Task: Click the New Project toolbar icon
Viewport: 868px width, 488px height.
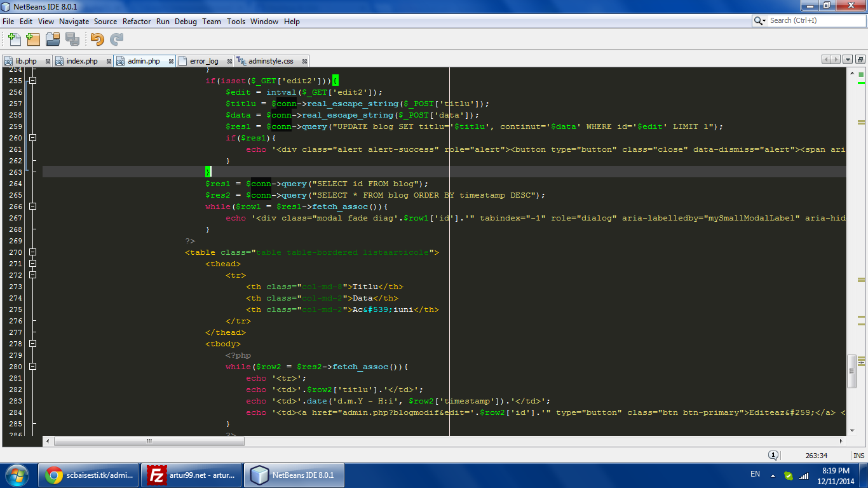Action: click(33, 39)
